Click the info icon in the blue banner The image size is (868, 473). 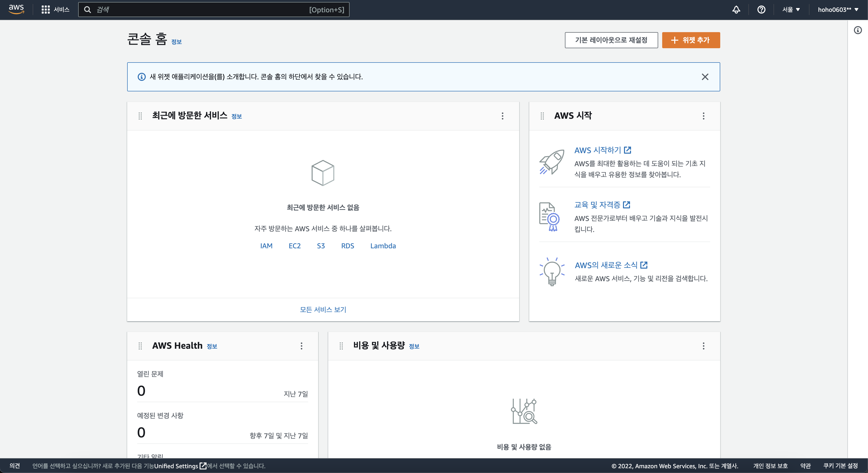[x=141, y=77]
